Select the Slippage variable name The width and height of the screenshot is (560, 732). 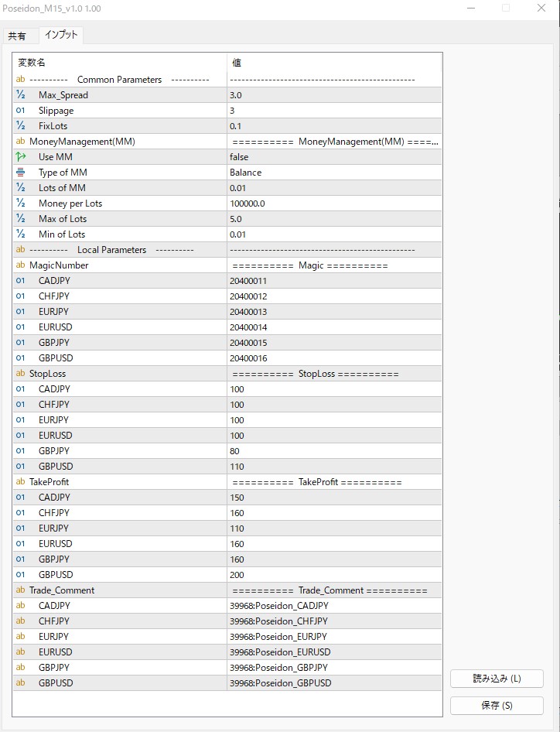[x=56, y=111]
